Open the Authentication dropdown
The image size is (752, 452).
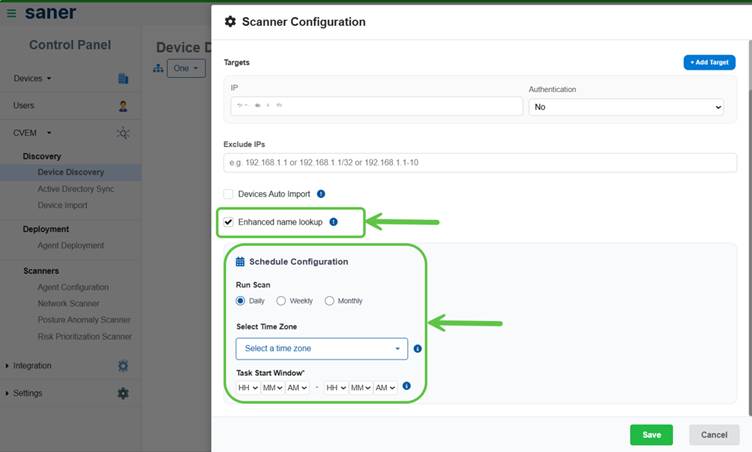point(626,106)
